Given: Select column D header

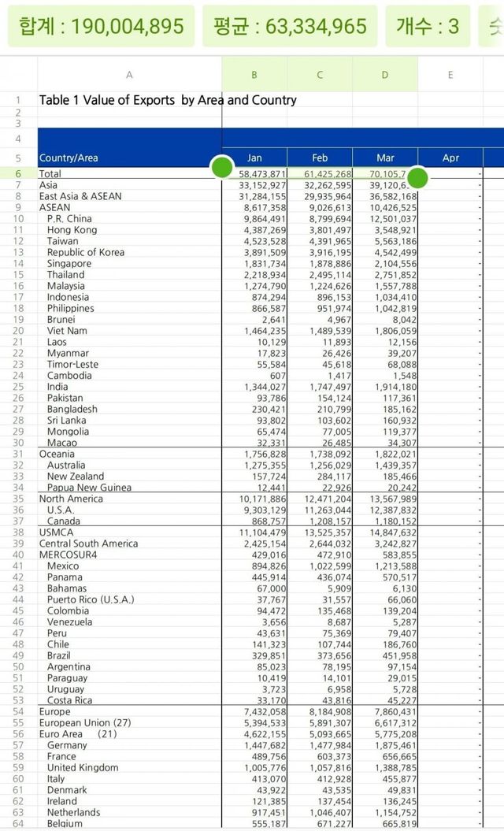Looking at the screenshot, I should point(385,75).
